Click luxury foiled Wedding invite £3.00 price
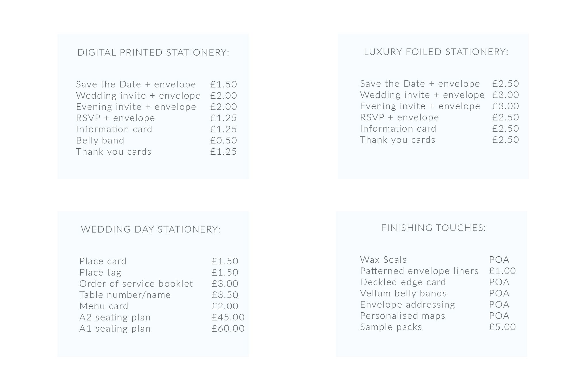 pos(506,95)
